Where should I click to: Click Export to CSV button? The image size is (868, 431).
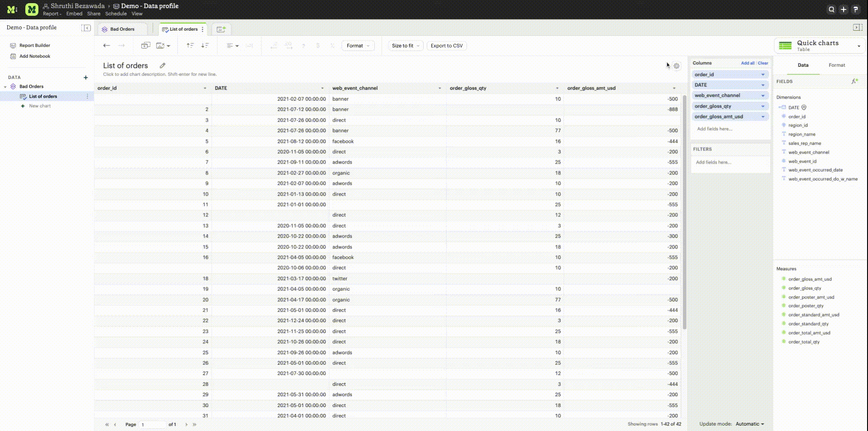(x=446, y=46)
